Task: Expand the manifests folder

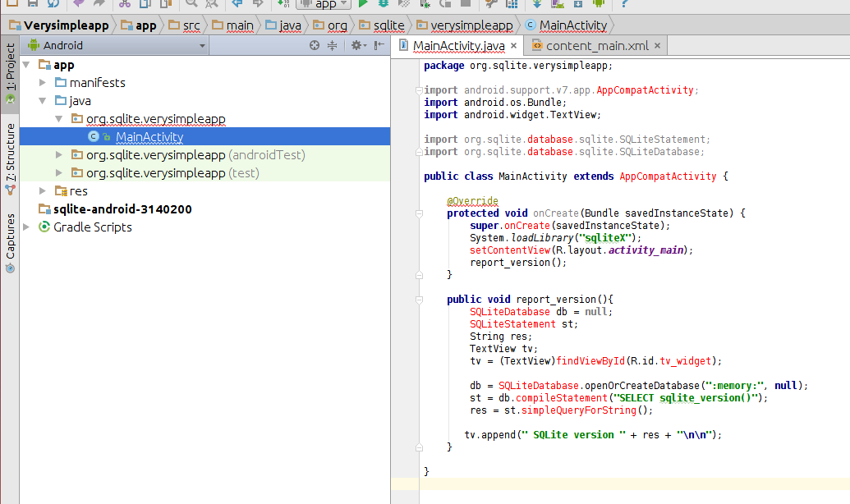Action: click(44, 83)
